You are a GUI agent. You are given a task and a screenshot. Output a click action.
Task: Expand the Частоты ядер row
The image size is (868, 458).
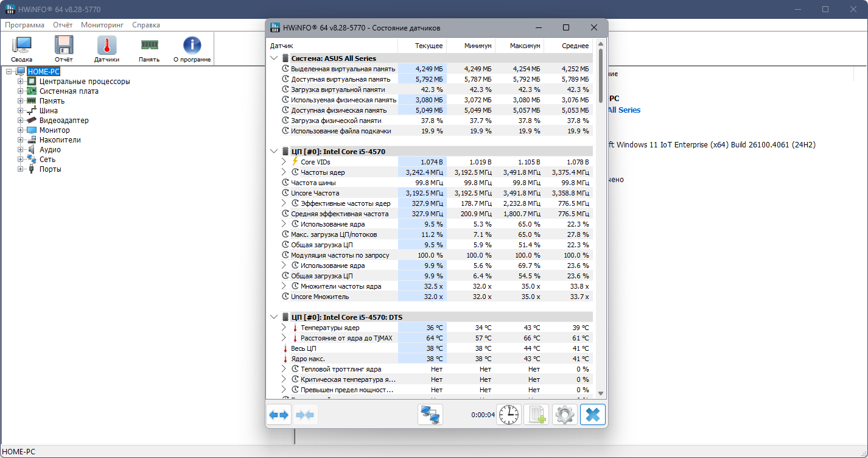pyautogui.click(x=284, y=172)
